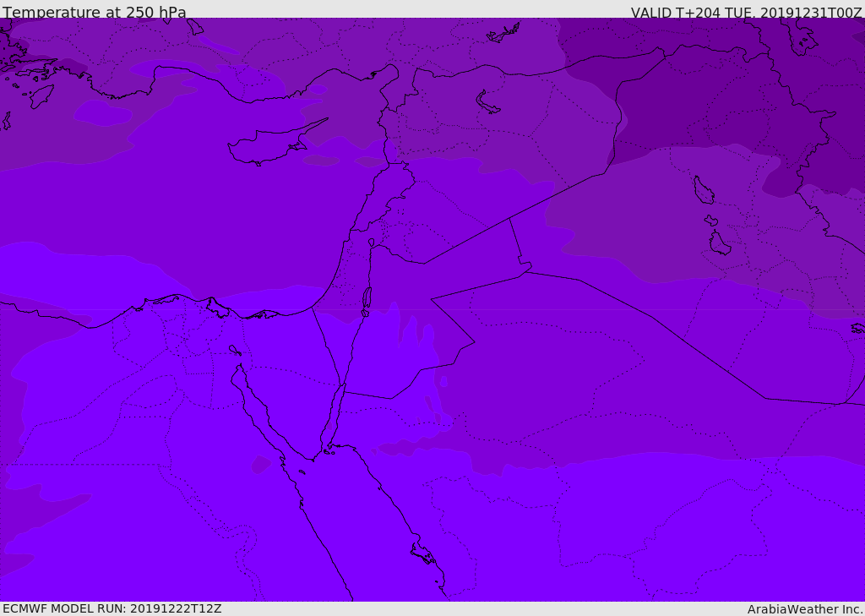This screenshot has height=616, width=865.
Task: Click the 'VALID T+204 TUE. 20191231T00Z' timestamp
Action: [747, 12]
